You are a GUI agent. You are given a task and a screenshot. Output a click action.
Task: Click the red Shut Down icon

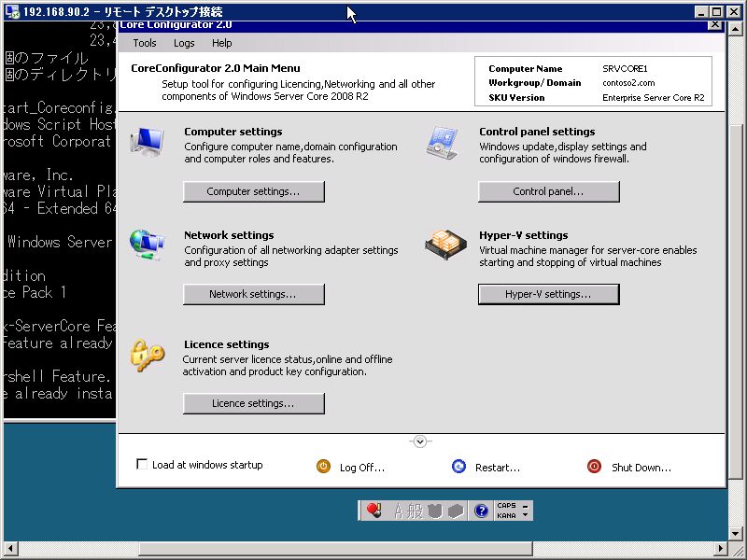coord(595,466)
